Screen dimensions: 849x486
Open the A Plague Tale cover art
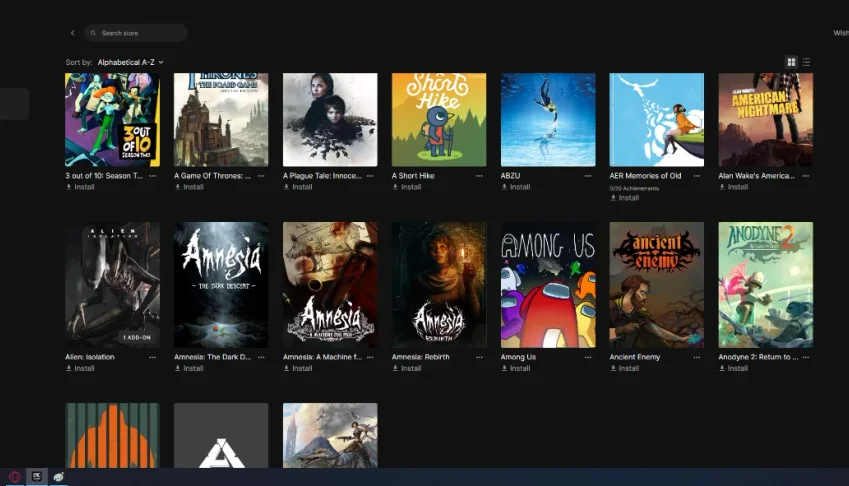330,120
